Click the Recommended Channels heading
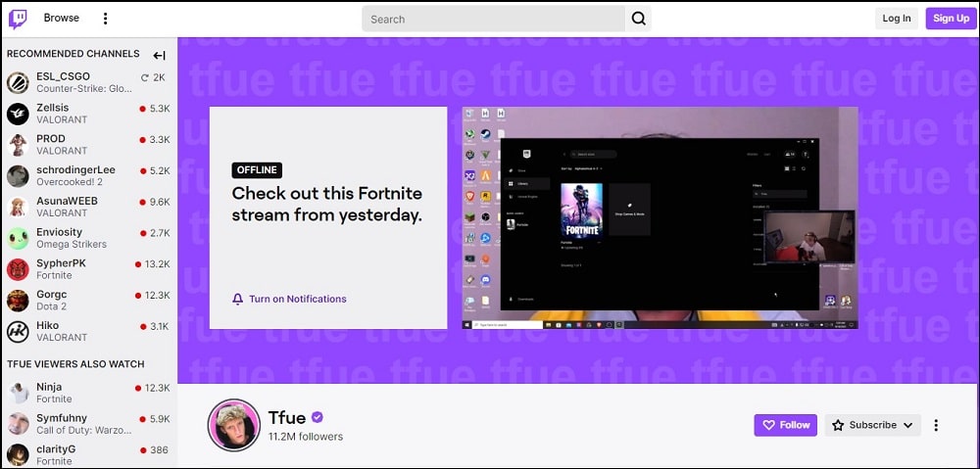The width and height of the screenshot is (980, 469). pyautogui.click(x=73, y=54)
